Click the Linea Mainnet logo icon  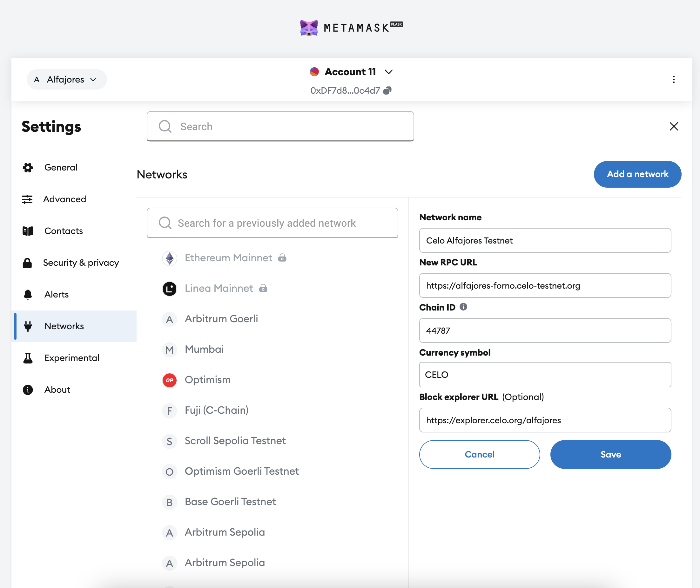tap(169, 288)
